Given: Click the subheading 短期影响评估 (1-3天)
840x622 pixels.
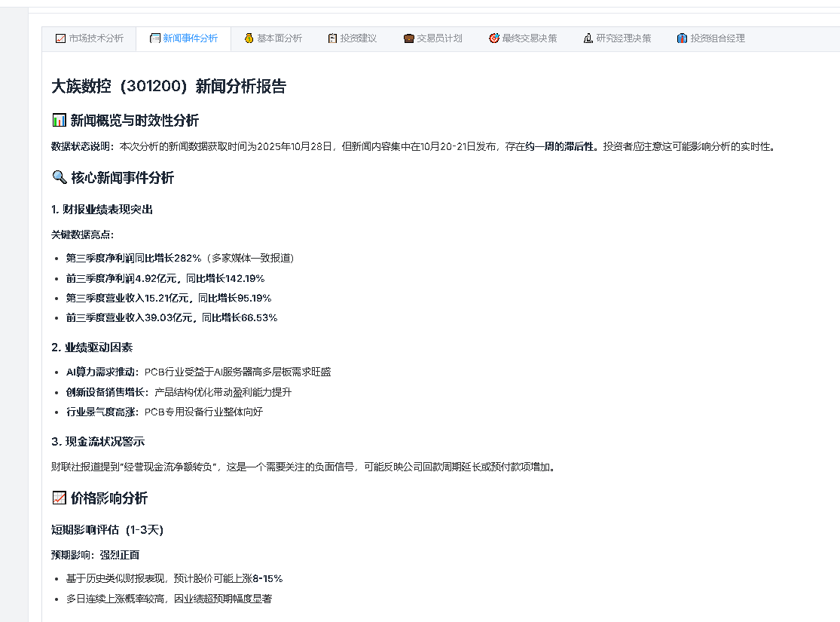Looking at the screenshot, I should tap(107, 530).
